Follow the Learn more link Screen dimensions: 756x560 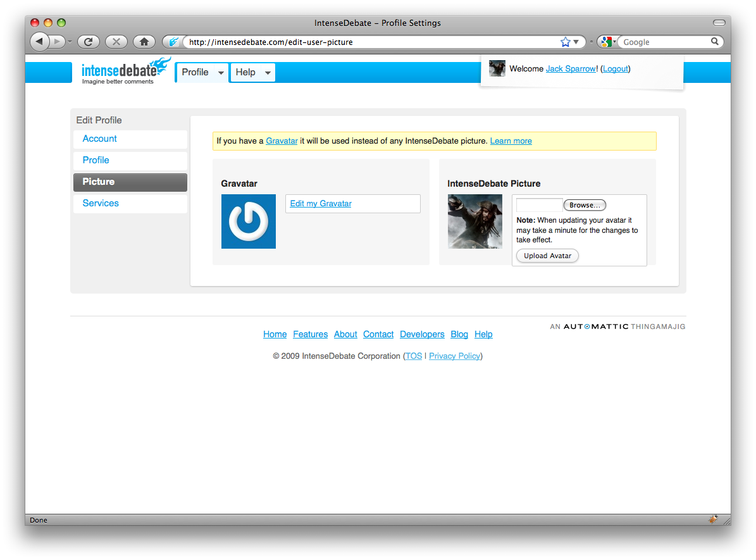[511, 141]
